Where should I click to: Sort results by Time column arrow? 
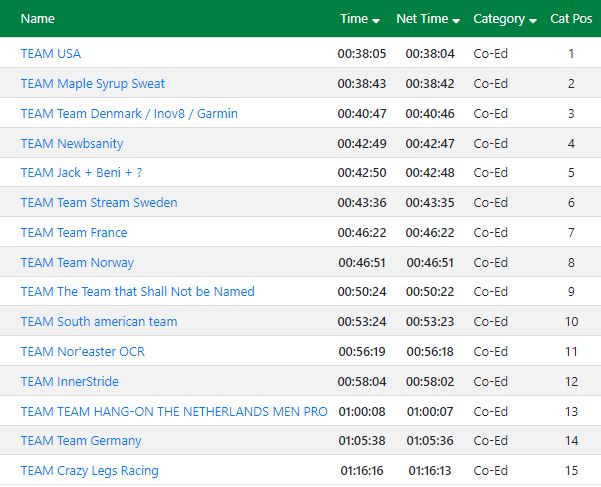click(x=376, y=21)
